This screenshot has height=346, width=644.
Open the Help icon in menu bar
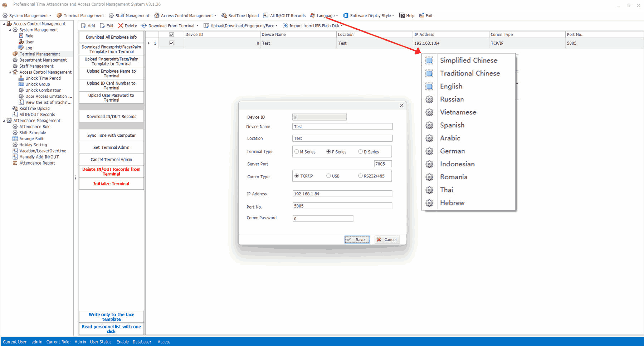pos(402,16)
